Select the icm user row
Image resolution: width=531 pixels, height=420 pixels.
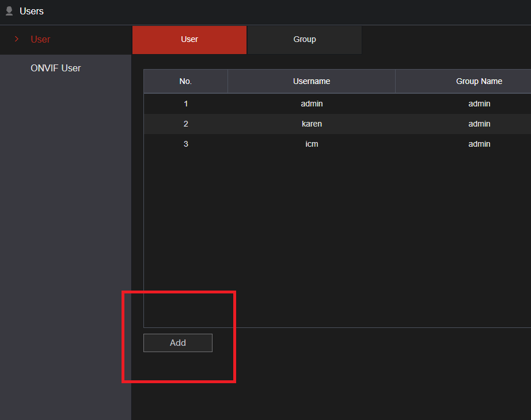click(312, 144)
